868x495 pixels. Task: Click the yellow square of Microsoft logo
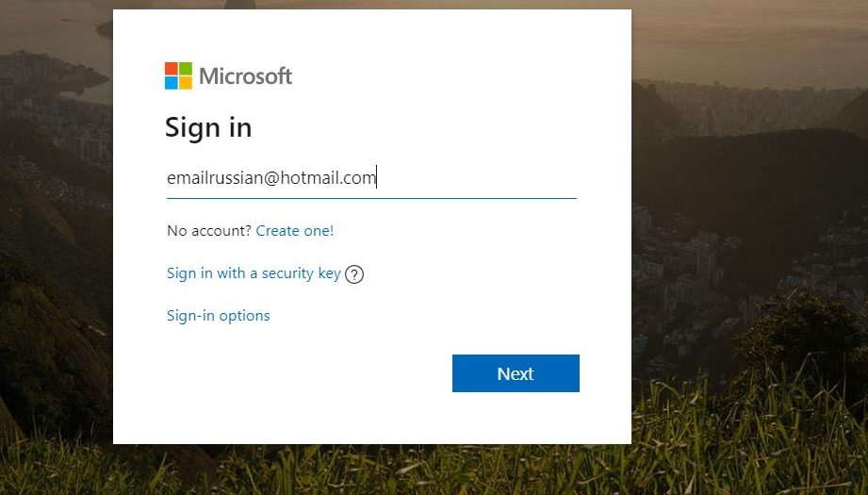tap(186, 83)
